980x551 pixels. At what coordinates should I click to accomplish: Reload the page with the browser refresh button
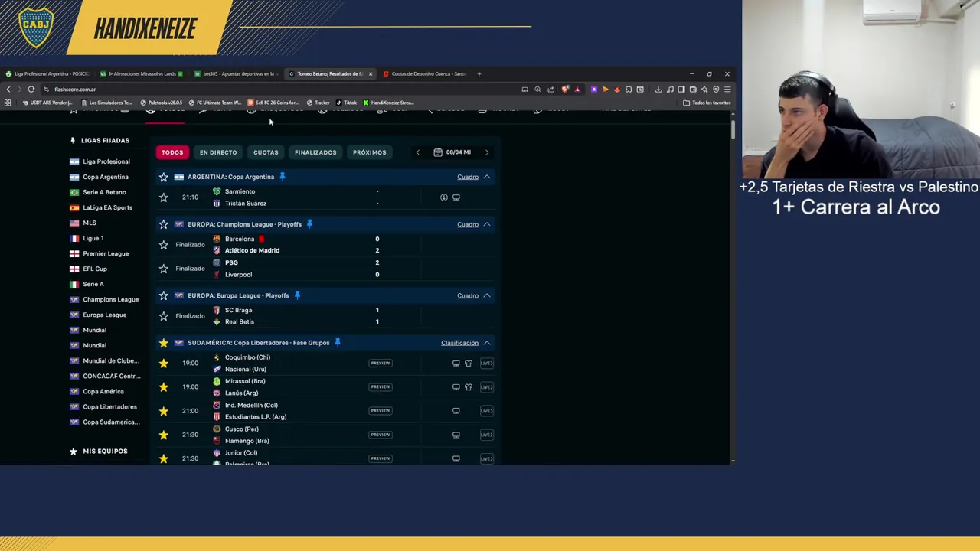click(31, 90)
